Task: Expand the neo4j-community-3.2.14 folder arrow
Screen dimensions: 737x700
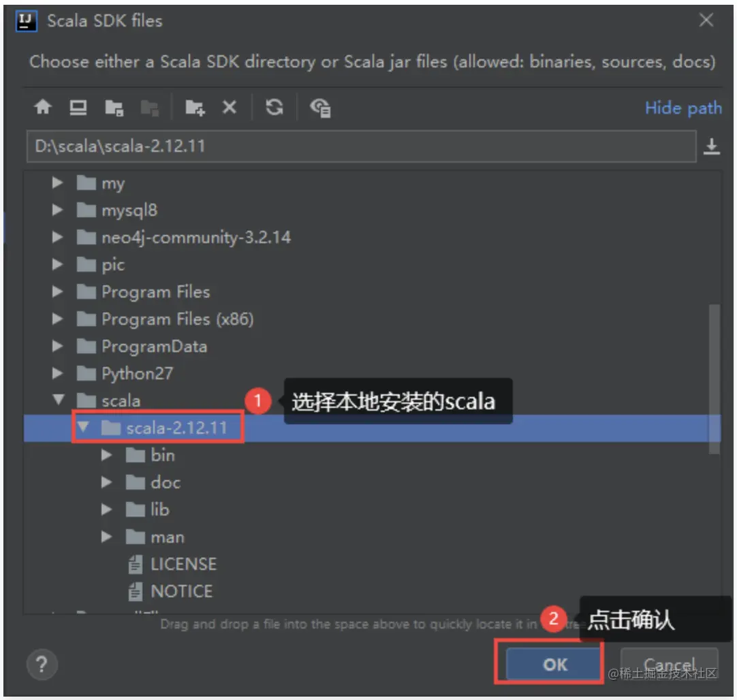Action: 57,237
